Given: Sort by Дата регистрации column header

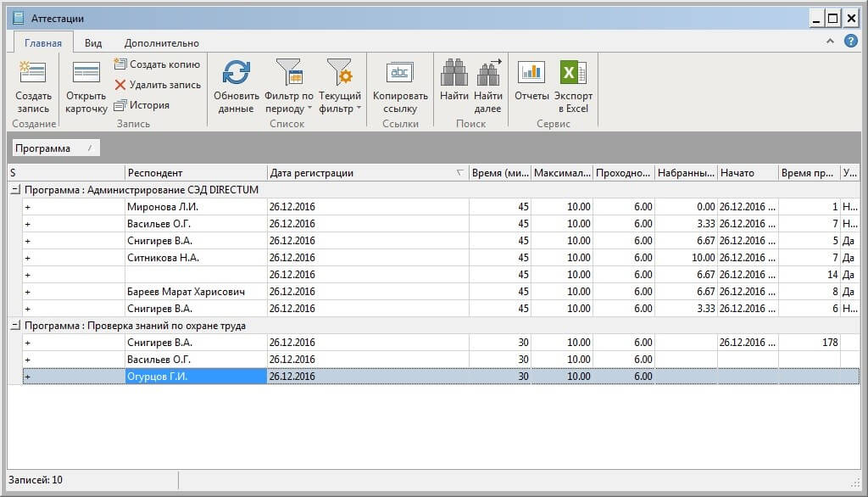Looking at the screenshot, I should pos(368,173).
